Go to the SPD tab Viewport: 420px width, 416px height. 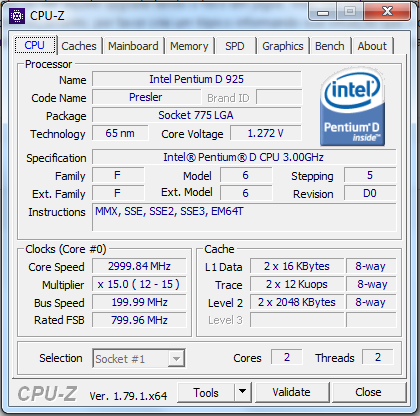pyautogui.click(x=235, y=46)
